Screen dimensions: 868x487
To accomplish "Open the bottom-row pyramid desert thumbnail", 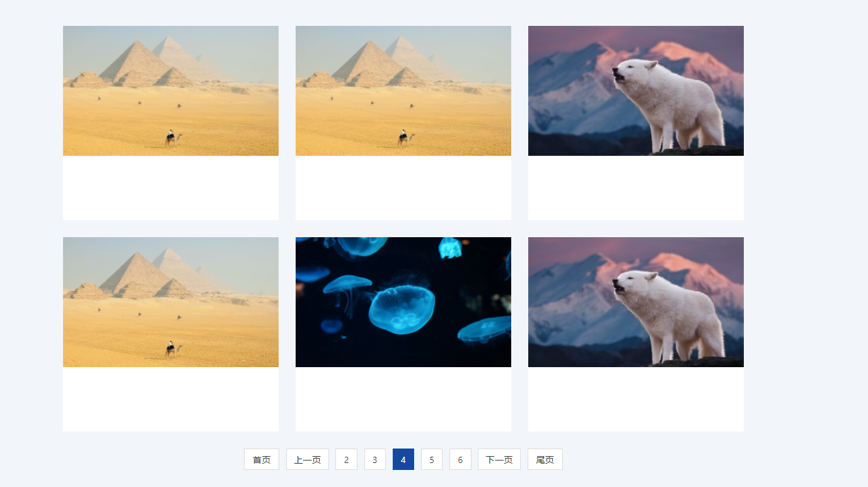I will coord(171,302).
